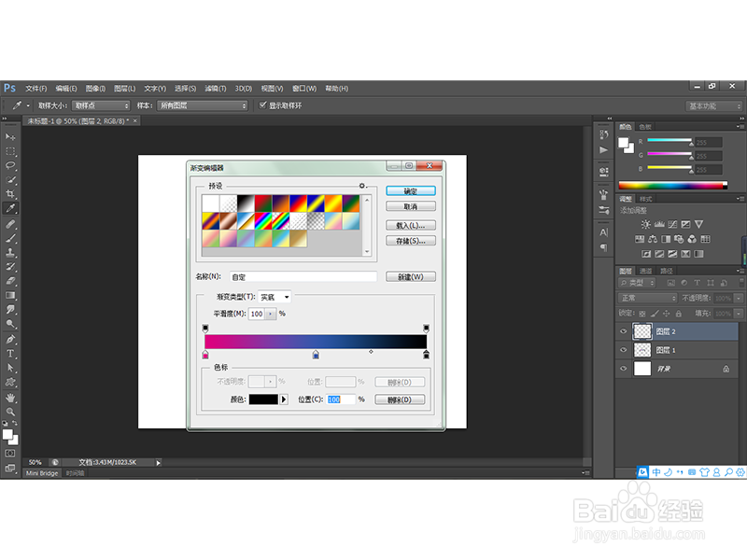747x560 pixels.
Task: Open the smoothness slider arrow
Action: (x=271, y=314)
